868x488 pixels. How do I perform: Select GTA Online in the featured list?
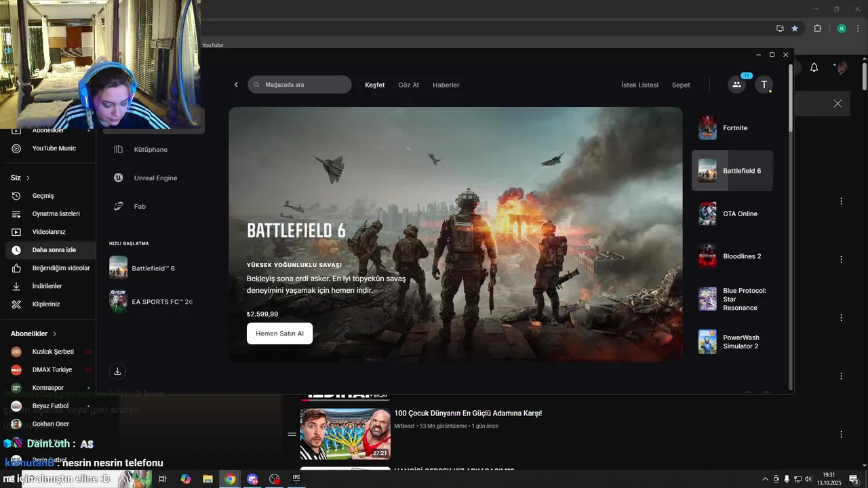[732, 213]
